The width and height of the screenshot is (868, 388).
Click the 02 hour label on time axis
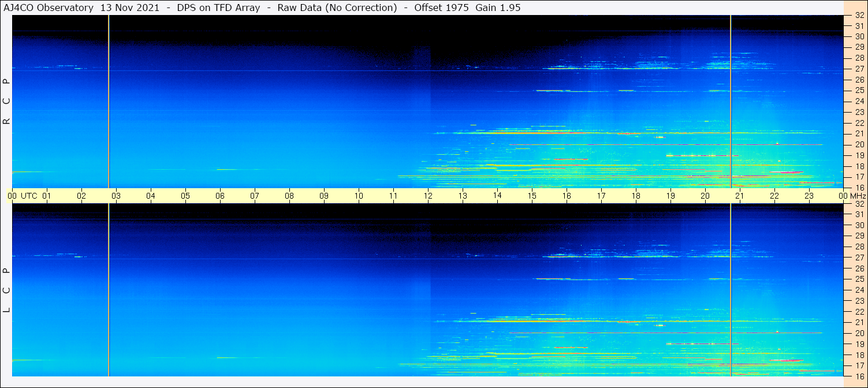point(81,196)
